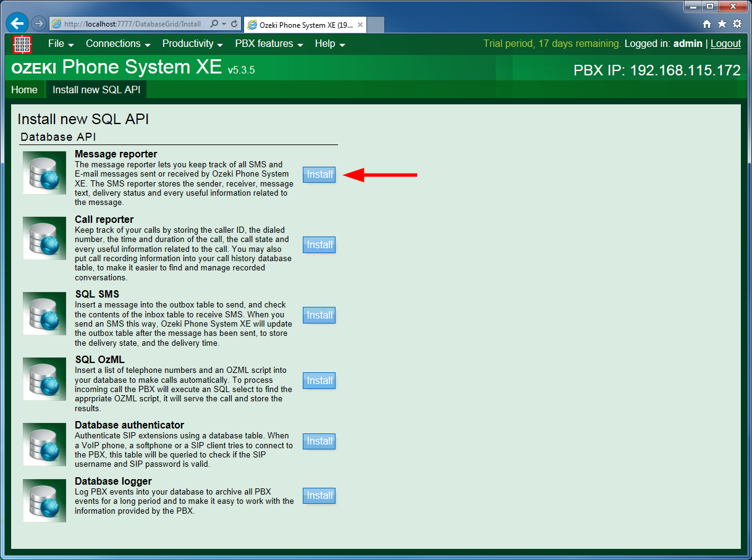Install the Database authenticator API

pos(319,441)
